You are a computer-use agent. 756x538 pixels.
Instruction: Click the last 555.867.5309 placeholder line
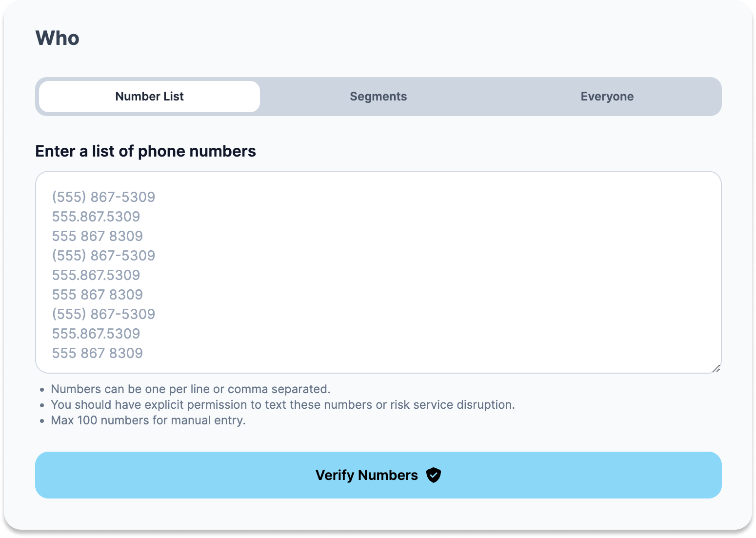tap(96, 334)
